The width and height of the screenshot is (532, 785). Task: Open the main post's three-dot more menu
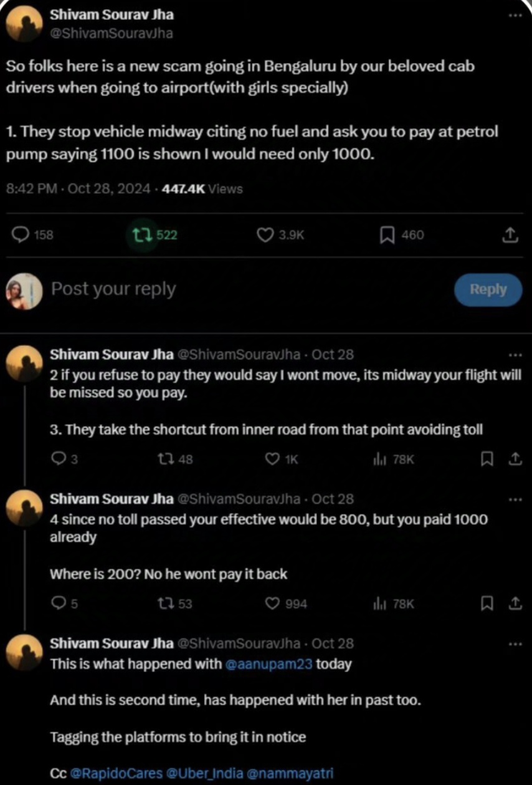tap(514, 16)
